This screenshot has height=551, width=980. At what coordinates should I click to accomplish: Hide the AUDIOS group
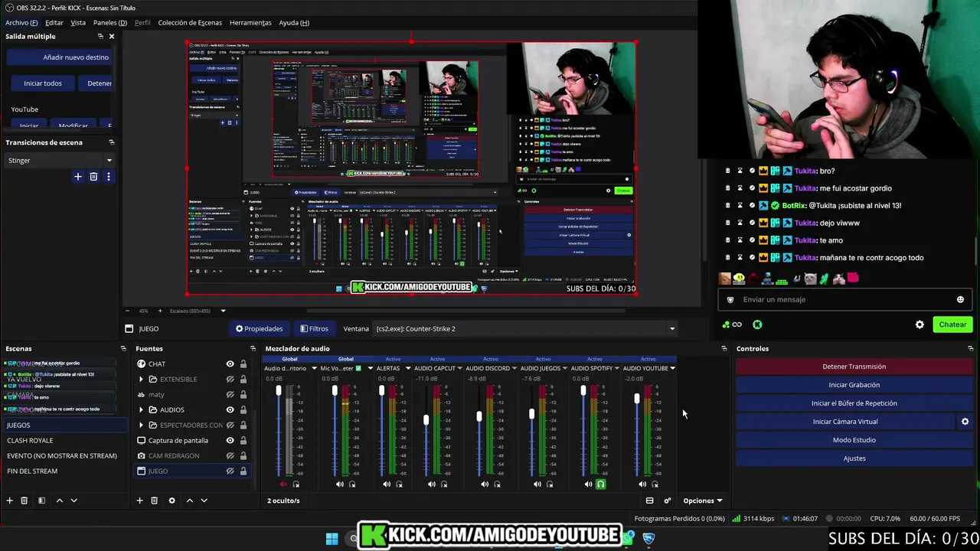click(x=230, y=409)
